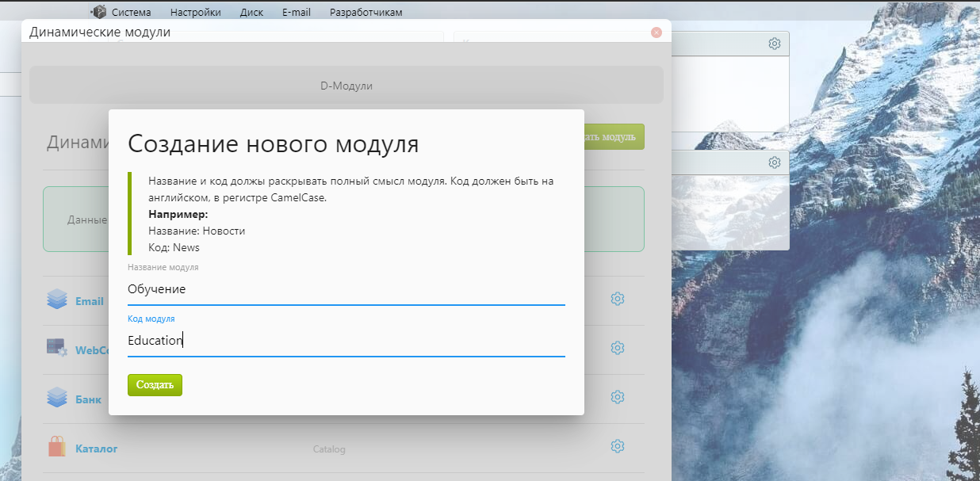Open the Каталог module link
This screenshot has width=980, height=481.
[96, 449]
